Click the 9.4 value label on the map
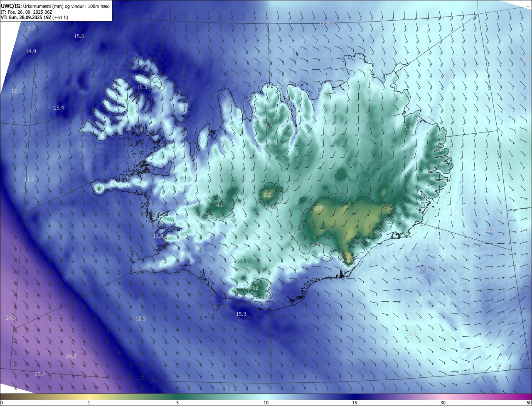This screenshot has height=406, width=532. [412, 334]
